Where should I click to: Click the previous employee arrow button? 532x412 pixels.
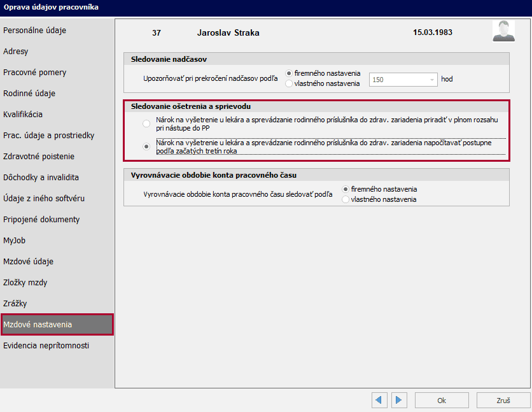pyautogui.click(x=380, y=400)
